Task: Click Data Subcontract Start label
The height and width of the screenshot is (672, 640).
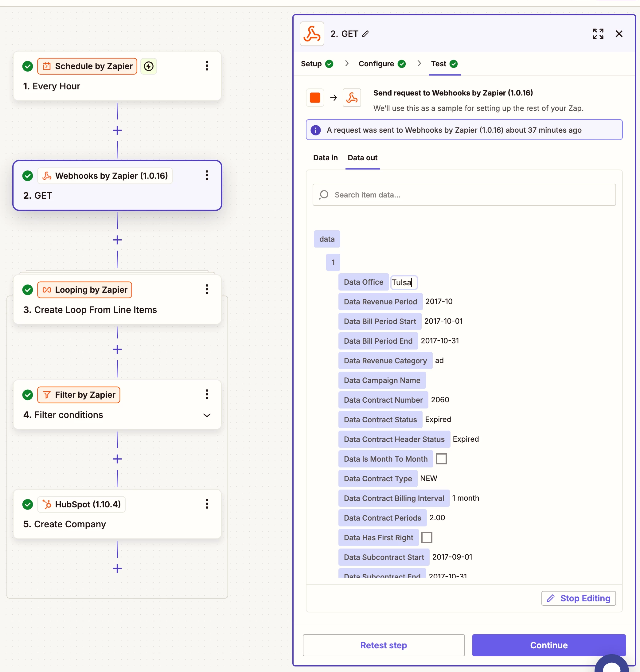Action: click(384, 557)
